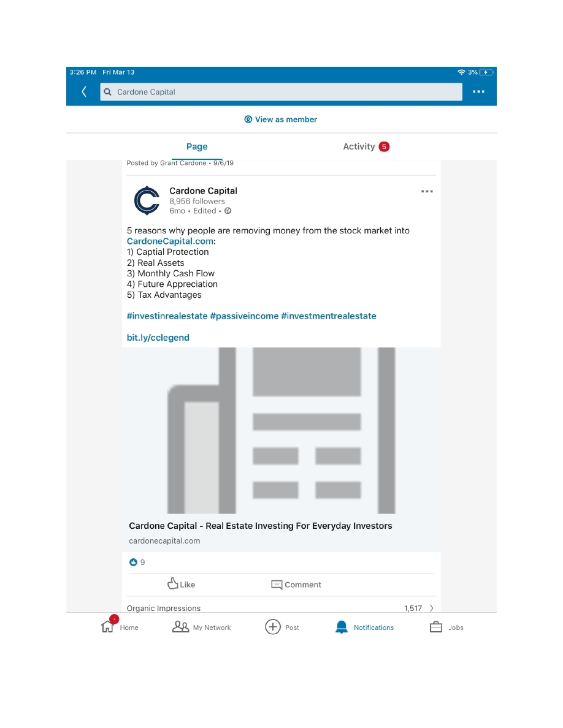Click View as member link
This screenshot has height=728, width=563.
click(281, 119)
